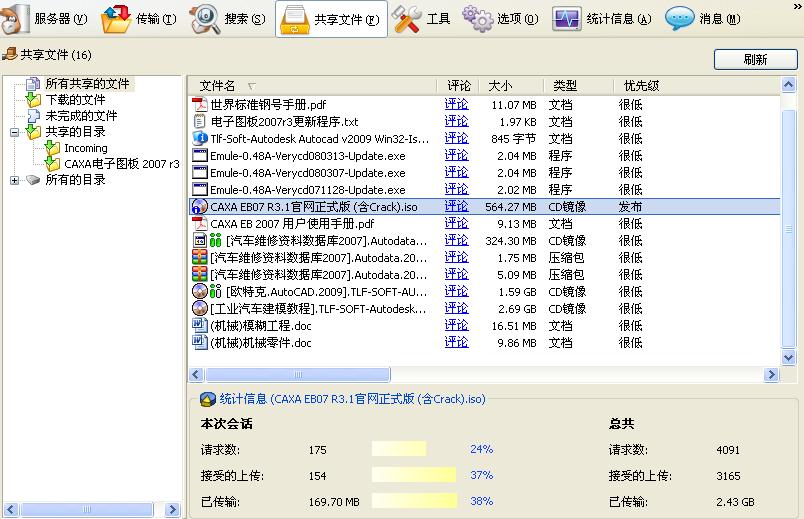Open the 搜索 (Search) toolbar icon

[x=204, y=19]
